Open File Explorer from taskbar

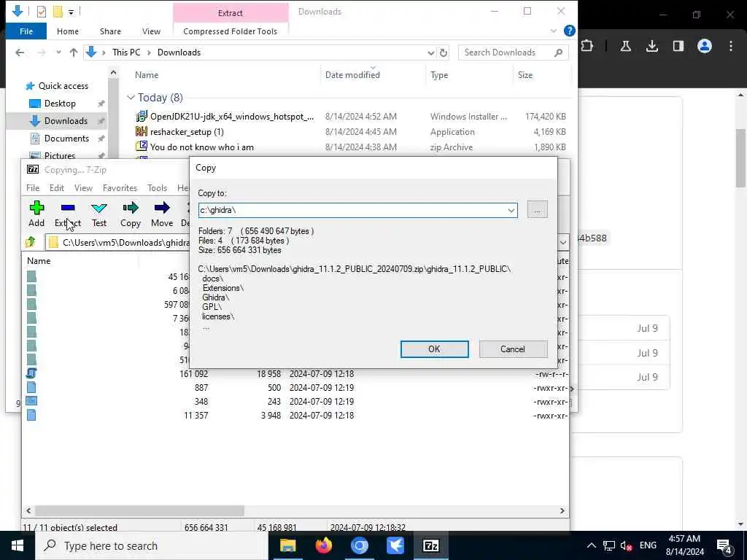287,545
